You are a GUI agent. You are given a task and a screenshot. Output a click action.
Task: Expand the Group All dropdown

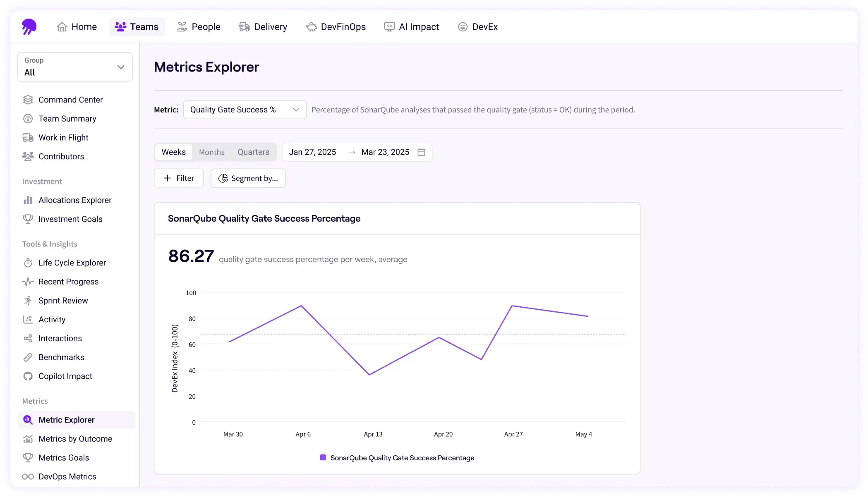(75, 67)
